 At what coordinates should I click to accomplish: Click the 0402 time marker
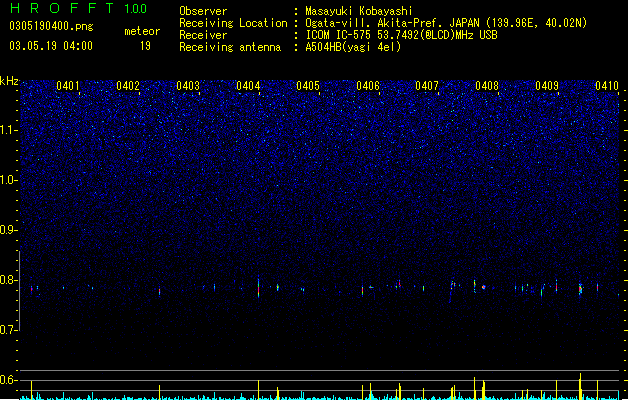tap(128, 86)
